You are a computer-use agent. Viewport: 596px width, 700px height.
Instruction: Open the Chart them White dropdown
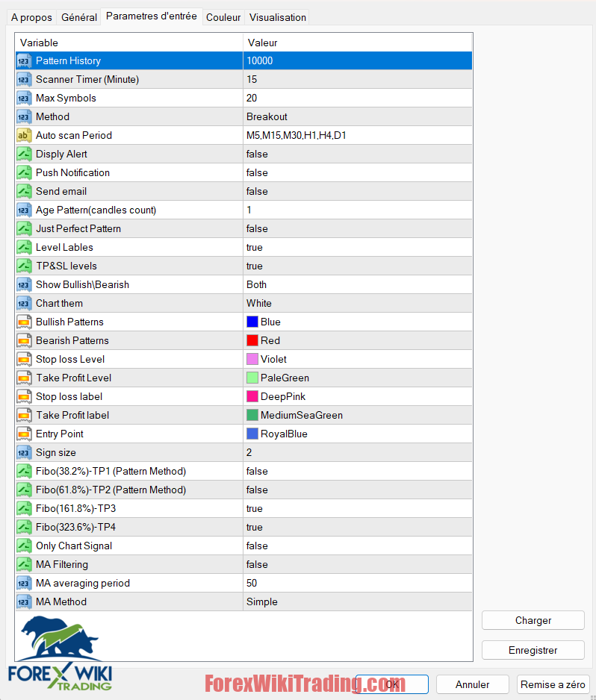tap(357, 303)
